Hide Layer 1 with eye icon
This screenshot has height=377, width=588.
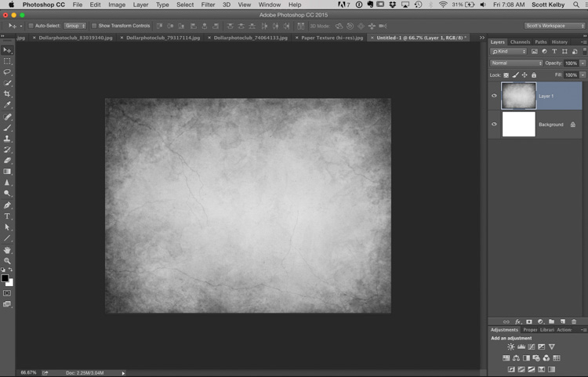(x=494, y=96)
